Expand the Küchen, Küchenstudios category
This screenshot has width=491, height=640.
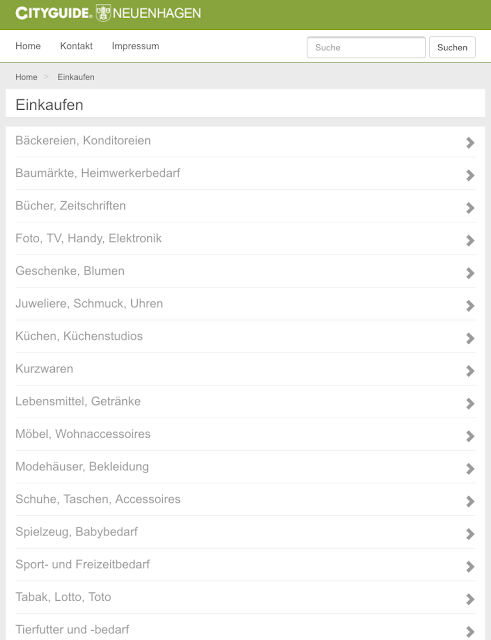[245, 336]
